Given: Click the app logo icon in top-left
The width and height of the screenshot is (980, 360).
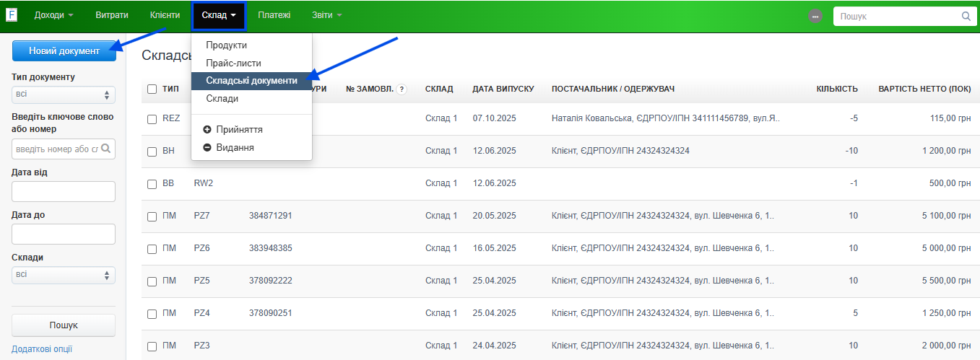Looking at the screenshot, I should (x=12, y=15).
